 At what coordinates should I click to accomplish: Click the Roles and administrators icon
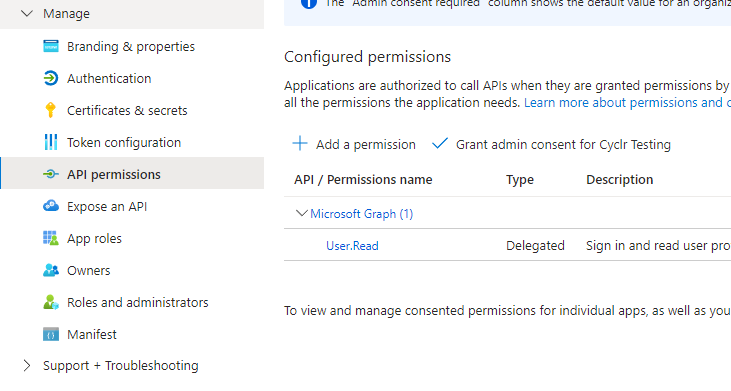(x=51, y=302)
